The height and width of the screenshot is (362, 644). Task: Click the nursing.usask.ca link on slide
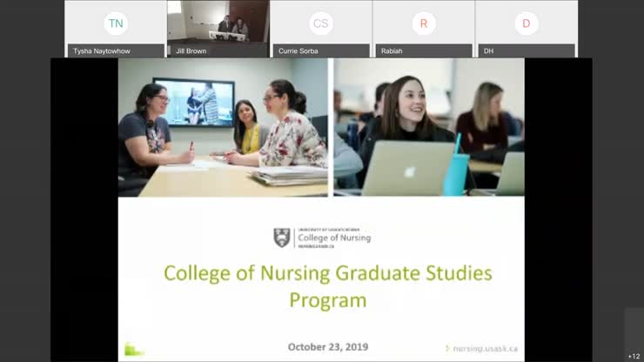pos(485,348)
